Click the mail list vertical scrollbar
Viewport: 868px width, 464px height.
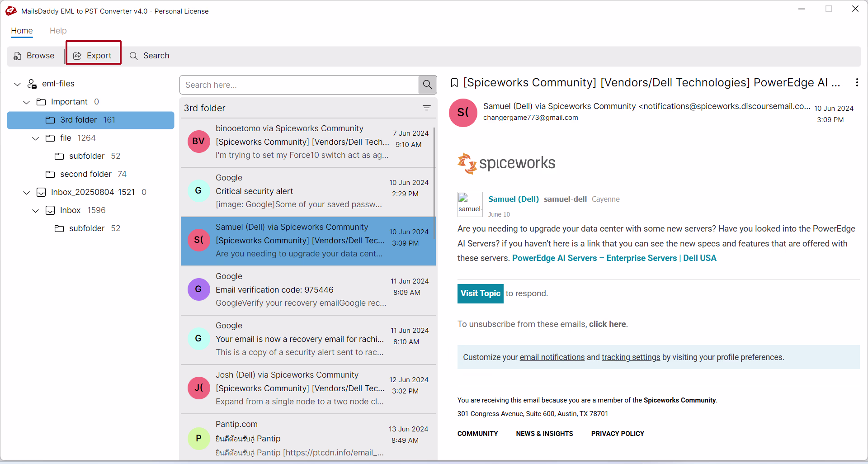[x=434, y=183]
